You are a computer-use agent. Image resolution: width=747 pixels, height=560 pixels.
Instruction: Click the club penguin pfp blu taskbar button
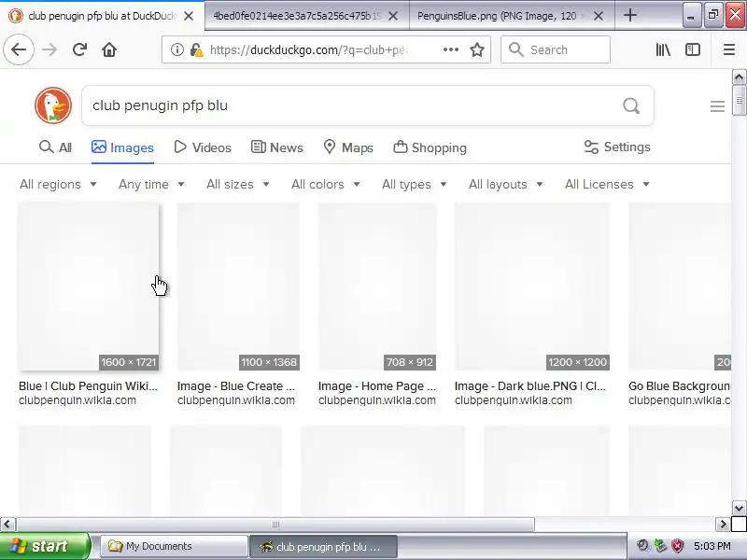point(323,546)
